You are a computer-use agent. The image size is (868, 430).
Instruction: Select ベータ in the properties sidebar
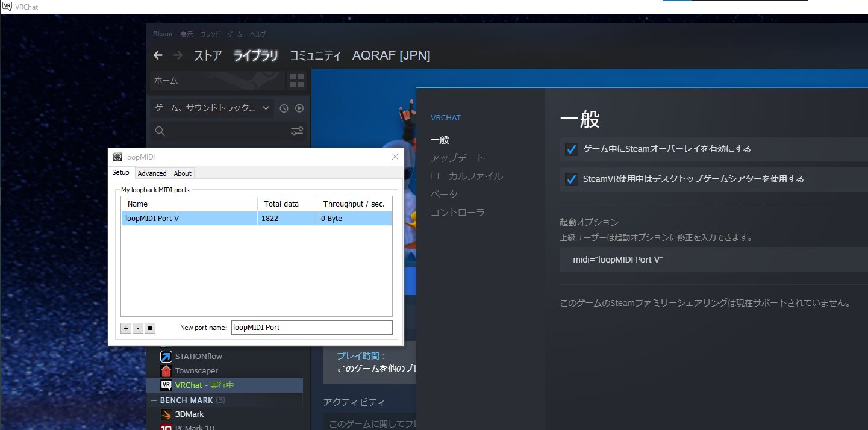445,194
